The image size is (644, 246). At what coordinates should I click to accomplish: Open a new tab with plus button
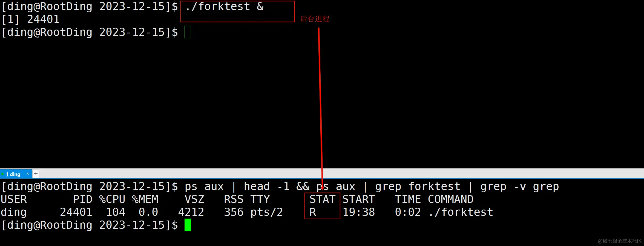(36, 174)
